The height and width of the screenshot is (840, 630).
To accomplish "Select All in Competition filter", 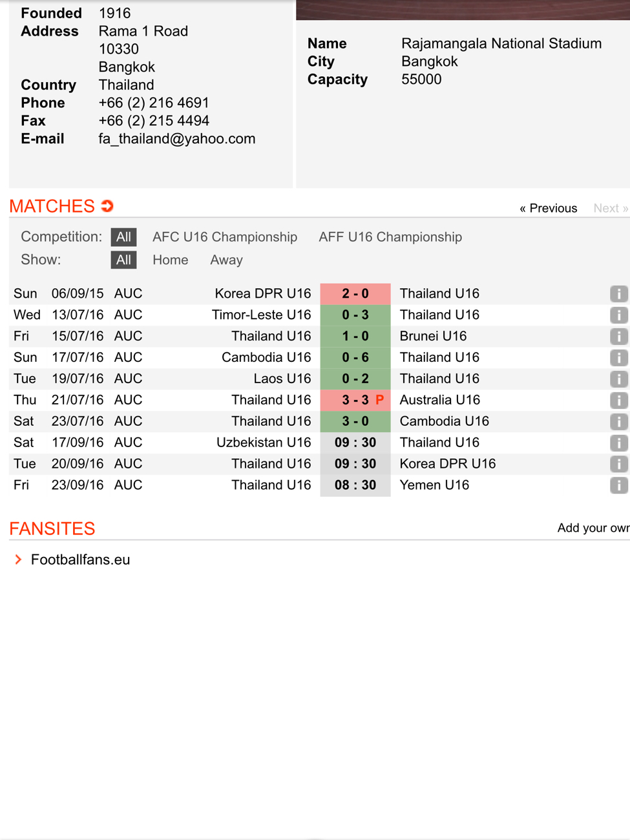I will [123, 237].
